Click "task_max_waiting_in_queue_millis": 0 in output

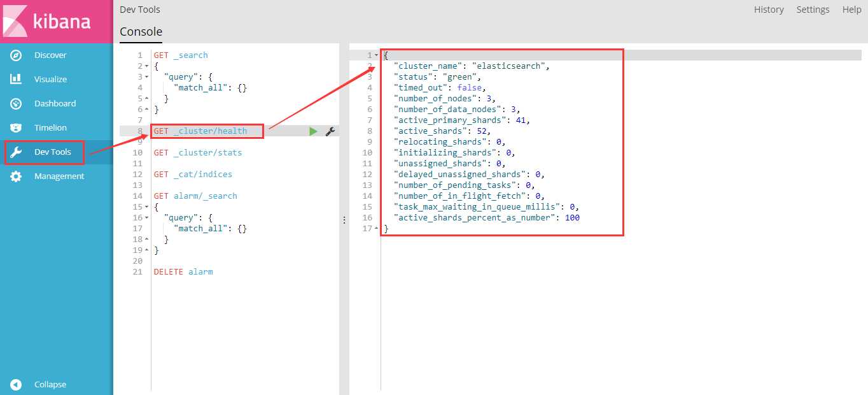(486, 207)
